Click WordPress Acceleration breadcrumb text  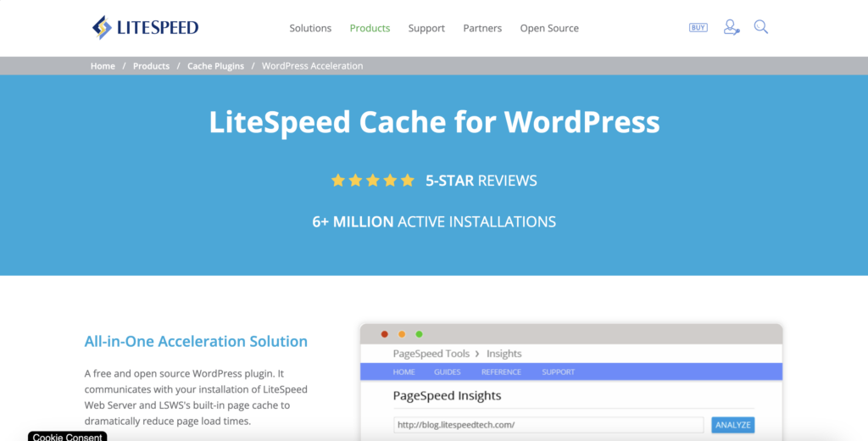click(x=312, y=66)
